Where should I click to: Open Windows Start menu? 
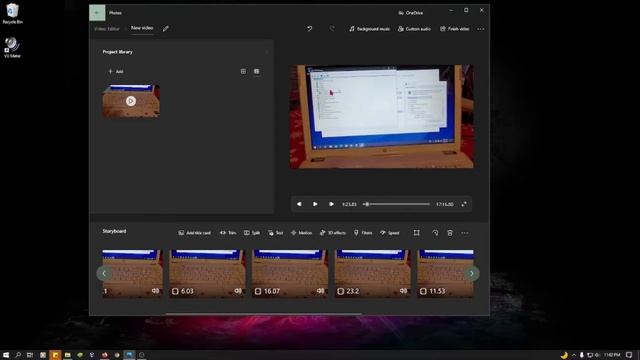click(x=6, y=355)
